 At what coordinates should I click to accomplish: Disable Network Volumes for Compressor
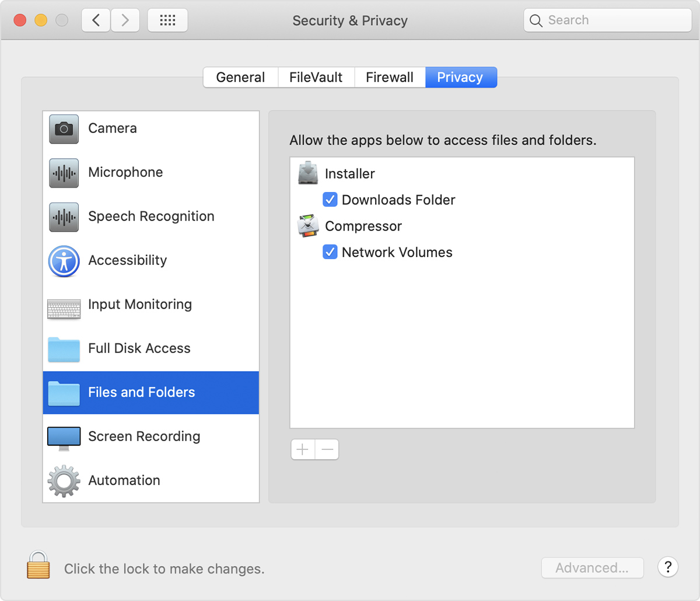[330, 251]
